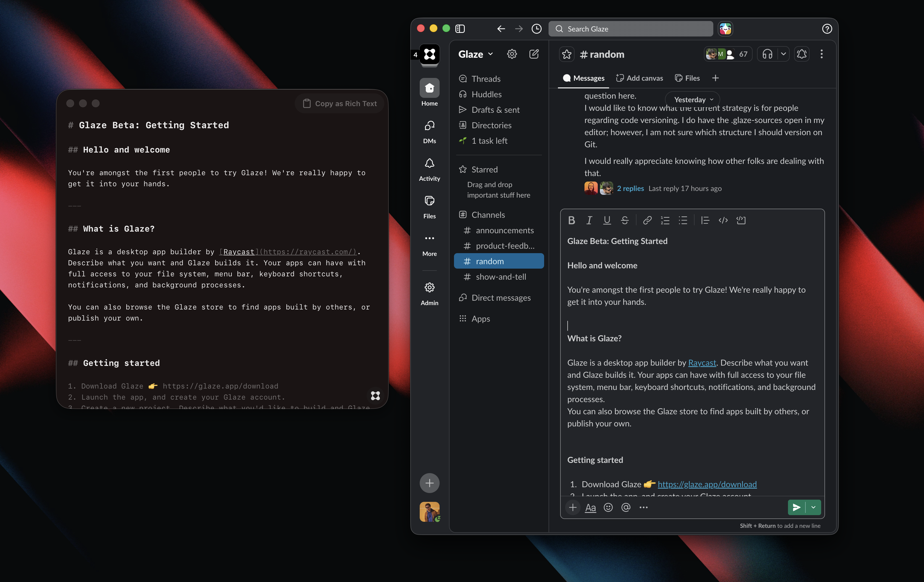Open the Yesterday date dropdown
Image resolution: width=924 pixels, height=582 pixels.
(x=693, y=100)
